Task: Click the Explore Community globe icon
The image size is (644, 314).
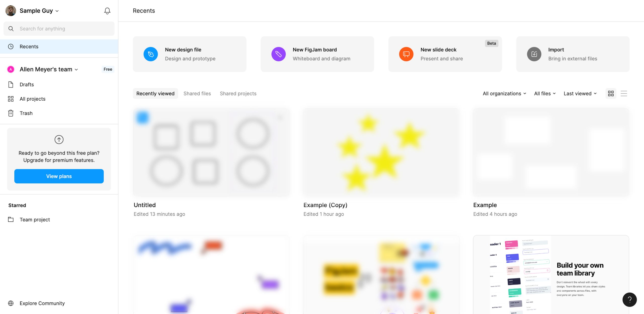Action: tap(11, 303)
